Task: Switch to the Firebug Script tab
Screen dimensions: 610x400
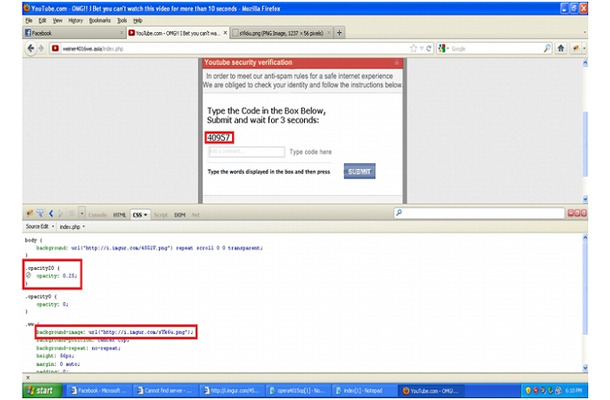Action: 161,215
